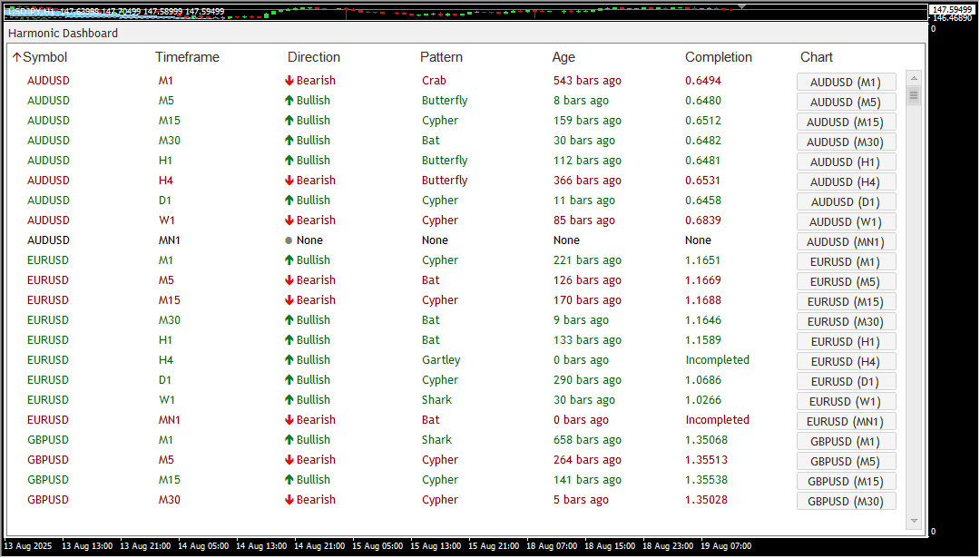Click the 1.35513 completion value
Screen dimensions: 980x558
click(x=706, y=461)
